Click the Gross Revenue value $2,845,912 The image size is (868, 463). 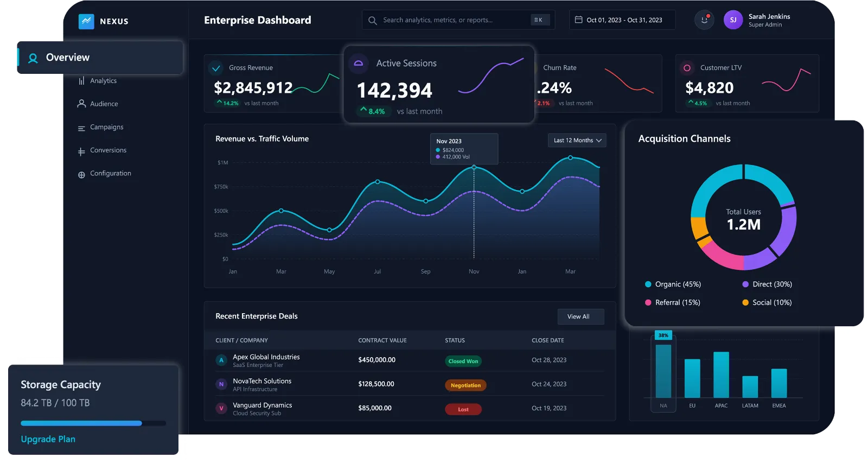pos(253,87)
